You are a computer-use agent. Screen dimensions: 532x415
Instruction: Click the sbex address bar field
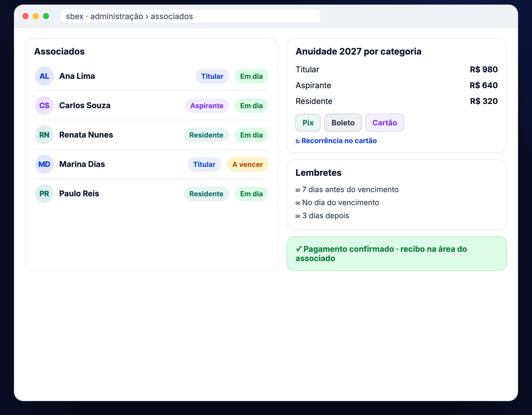[190, 16]
